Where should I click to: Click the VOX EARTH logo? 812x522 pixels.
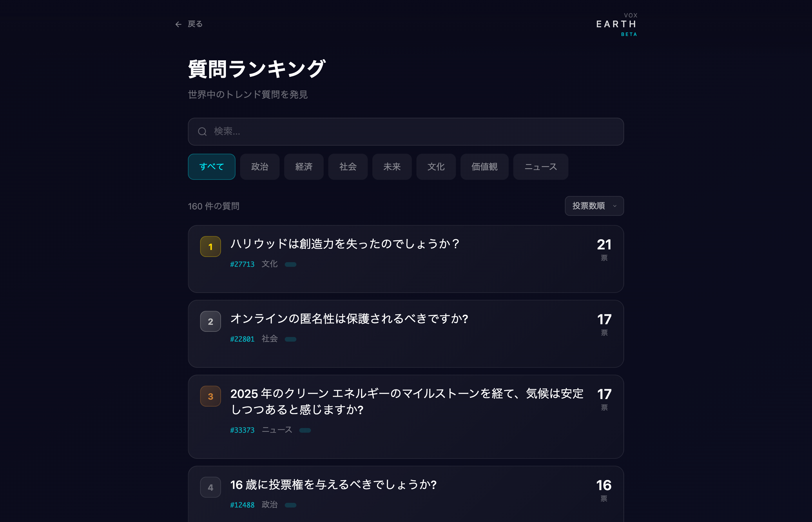tap(616, 24)
